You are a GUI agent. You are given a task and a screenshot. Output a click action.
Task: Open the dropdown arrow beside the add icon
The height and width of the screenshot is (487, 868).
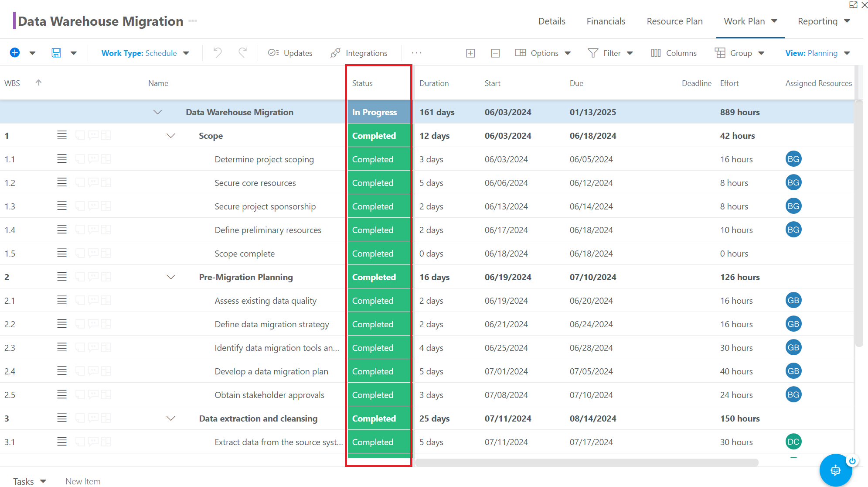tap(32, 53)
